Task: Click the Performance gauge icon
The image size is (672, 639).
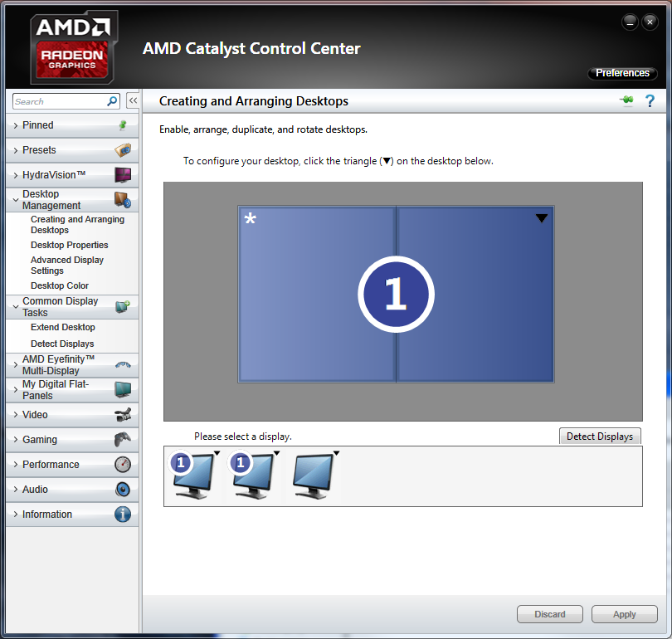Action: [123, 464]
